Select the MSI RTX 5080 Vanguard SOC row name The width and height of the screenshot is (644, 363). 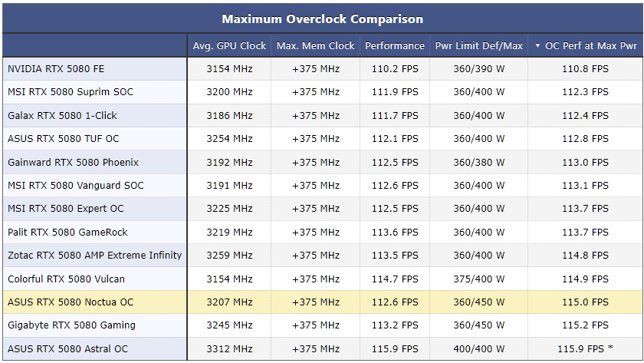pos(76,186)
